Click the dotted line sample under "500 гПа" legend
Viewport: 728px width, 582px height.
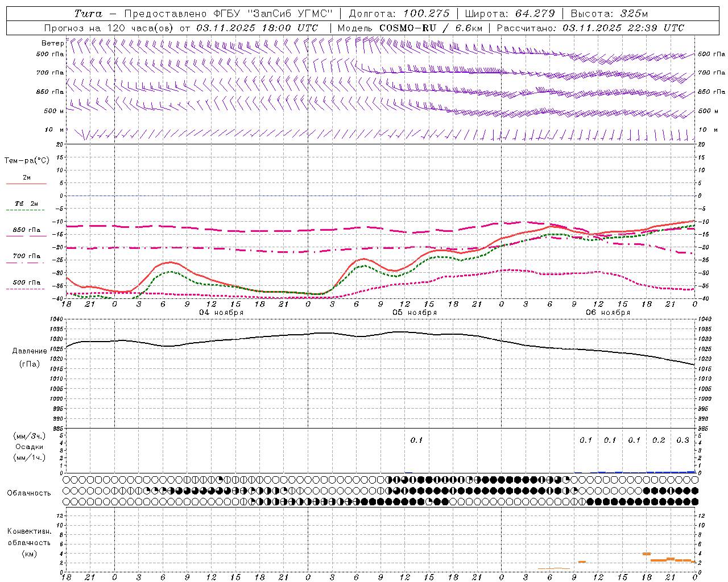(x=26, y=289)
